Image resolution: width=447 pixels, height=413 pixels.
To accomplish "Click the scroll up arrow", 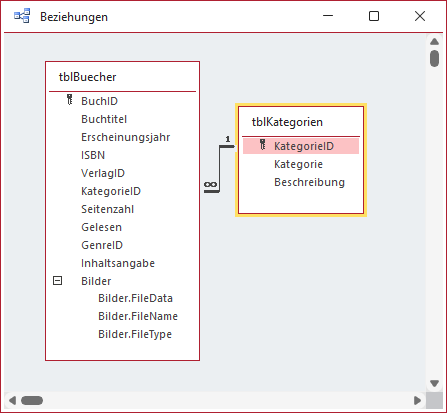I will tap(434, 42).
